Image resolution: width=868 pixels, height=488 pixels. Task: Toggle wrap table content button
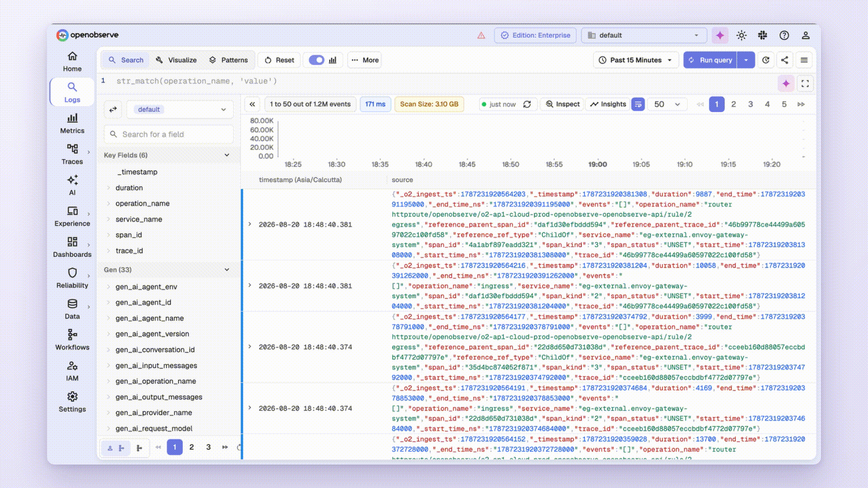[x=638, y=104]
